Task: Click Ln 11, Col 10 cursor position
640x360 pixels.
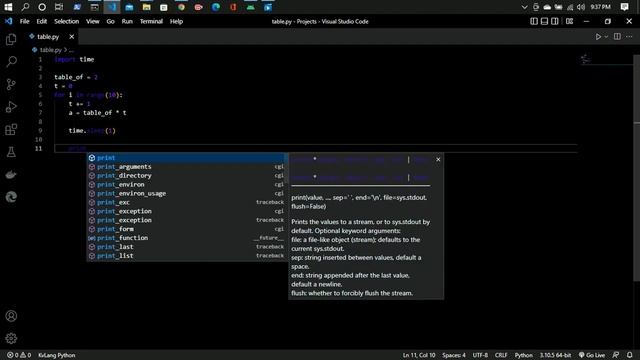Action: pos(419,355)
